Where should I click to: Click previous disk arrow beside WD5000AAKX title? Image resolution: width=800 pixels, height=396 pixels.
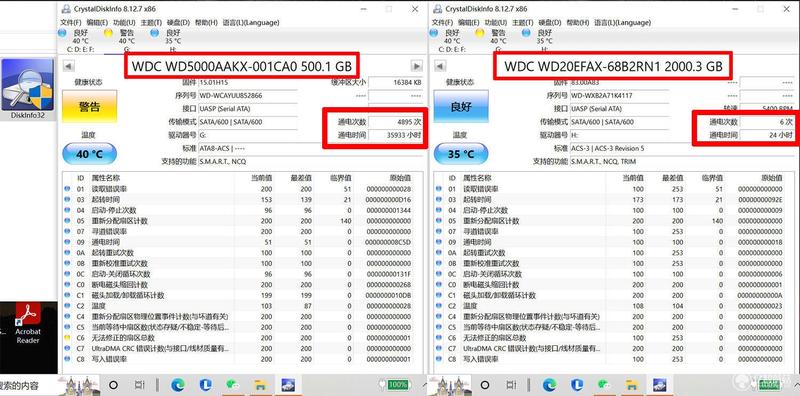tap(69, 66)
